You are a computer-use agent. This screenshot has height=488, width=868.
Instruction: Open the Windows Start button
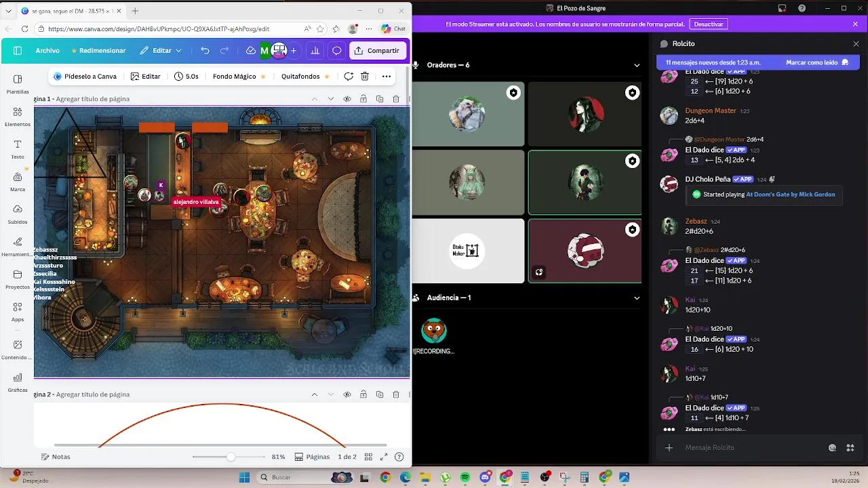(245, 477)
